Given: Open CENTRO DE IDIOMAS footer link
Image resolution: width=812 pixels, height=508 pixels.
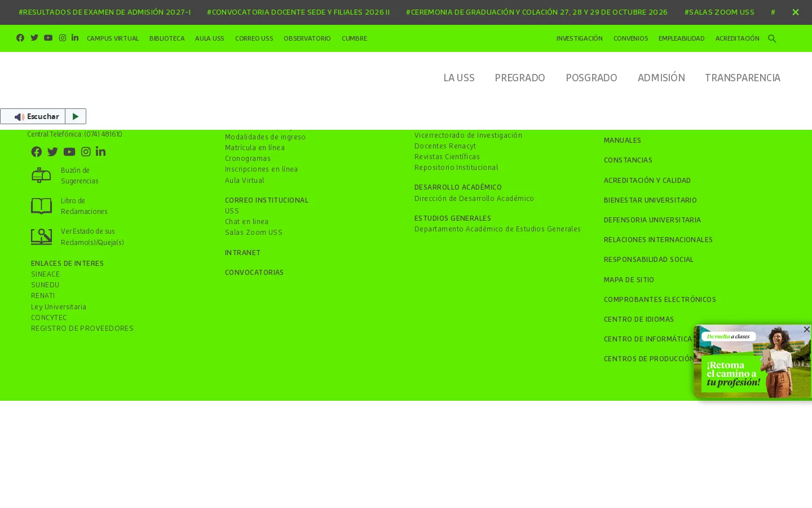Looking at the screenshot, I should point(639,319).
